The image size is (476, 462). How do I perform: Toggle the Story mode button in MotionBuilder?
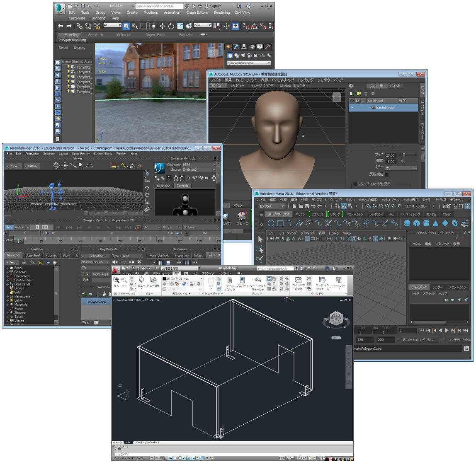click(9, 227)
